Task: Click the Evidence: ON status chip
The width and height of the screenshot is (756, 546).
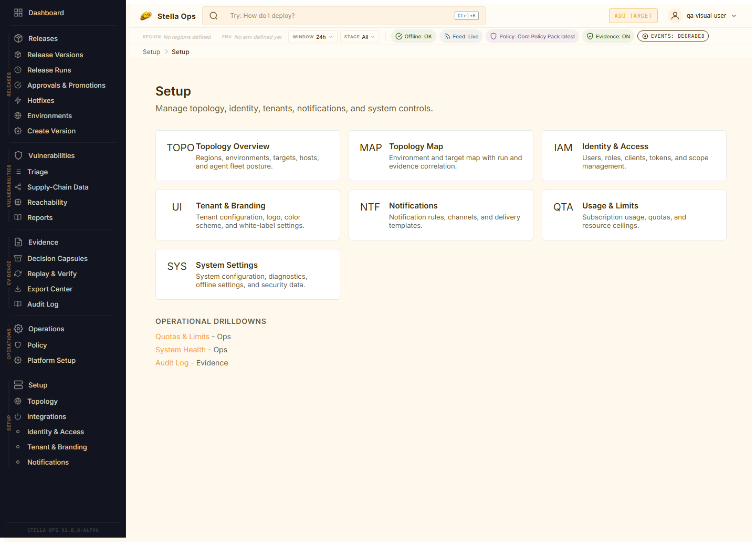Action: coord(608,36)
